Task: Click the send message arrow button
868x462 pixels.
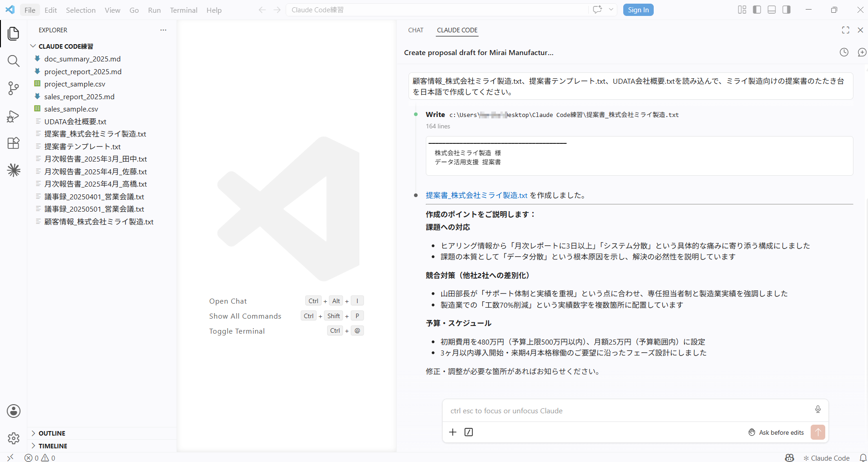Action: pyautogui.click(x=818, y=432)
